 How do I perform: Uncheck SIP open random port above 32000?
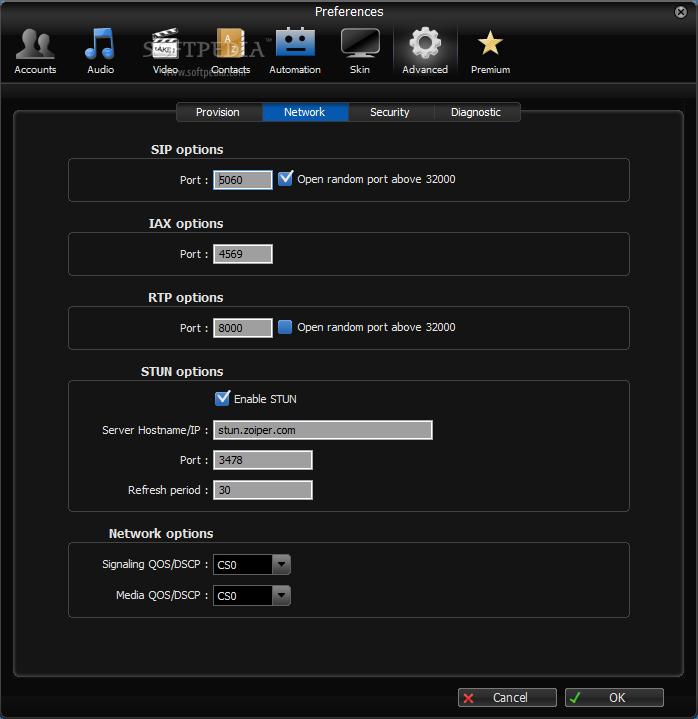tap(285, 178)
